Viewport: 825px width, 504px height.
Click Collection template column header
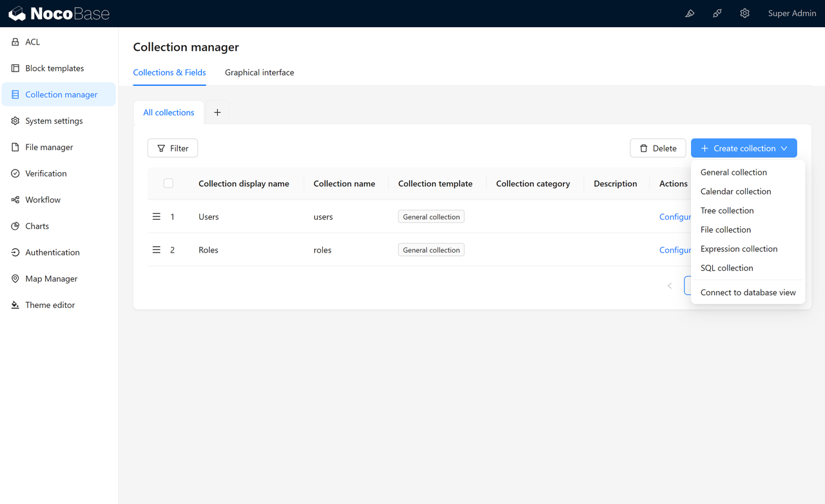[x=435, y=184]
